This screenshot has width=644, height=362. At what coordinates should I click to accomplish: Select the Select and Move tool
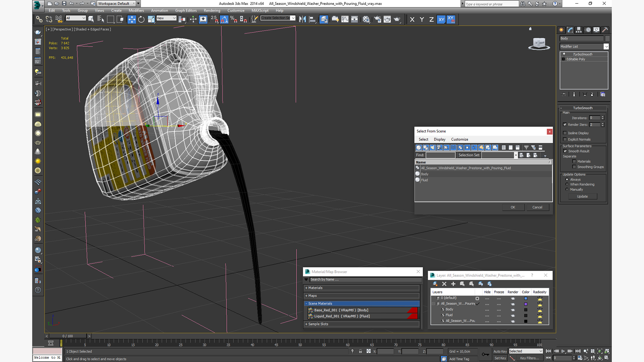point(131,19)
